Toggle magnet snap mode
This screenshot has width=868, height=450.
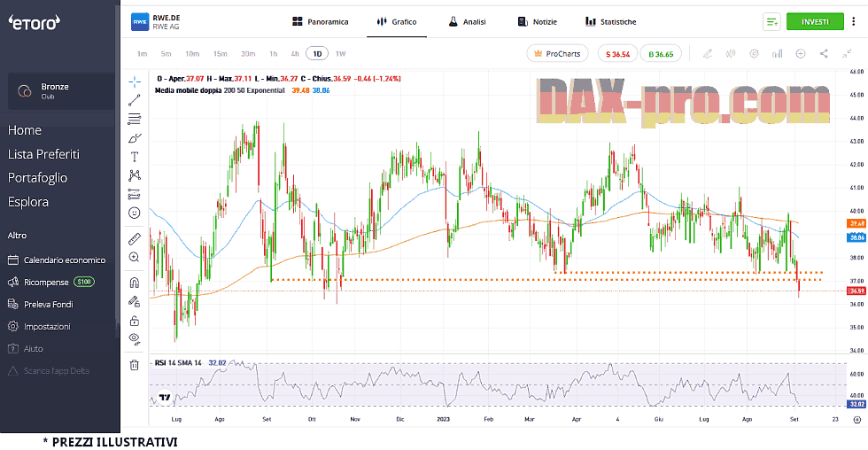click(x=135, y=283)
